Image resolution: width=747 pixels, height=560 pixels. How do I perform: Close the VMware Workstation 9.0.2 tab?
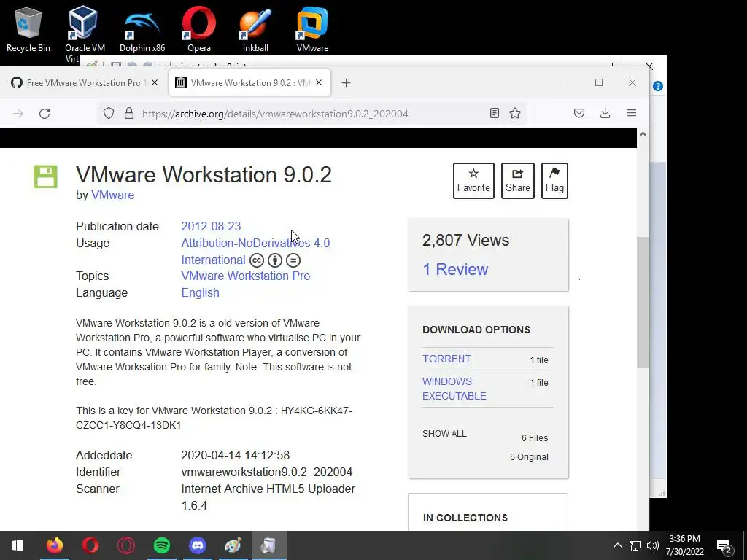[x=319, y=83]
